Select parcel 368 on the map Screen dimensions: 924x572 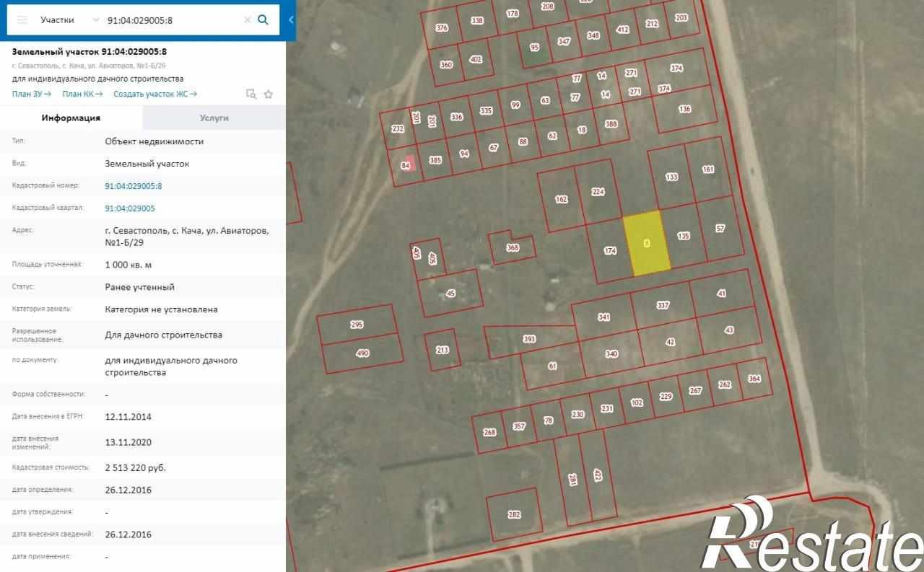tap(513, 247)
